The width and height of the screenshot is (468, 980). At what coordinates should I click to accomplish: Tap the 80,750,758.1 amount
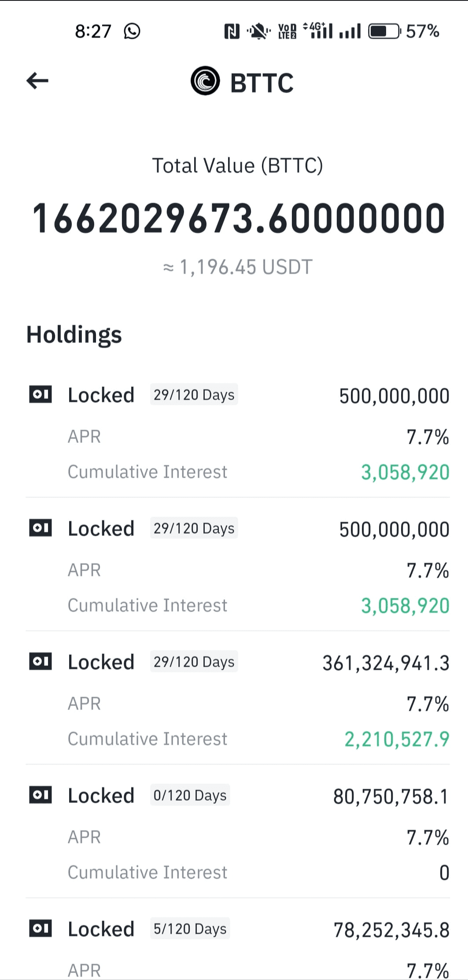coord(391,796)
